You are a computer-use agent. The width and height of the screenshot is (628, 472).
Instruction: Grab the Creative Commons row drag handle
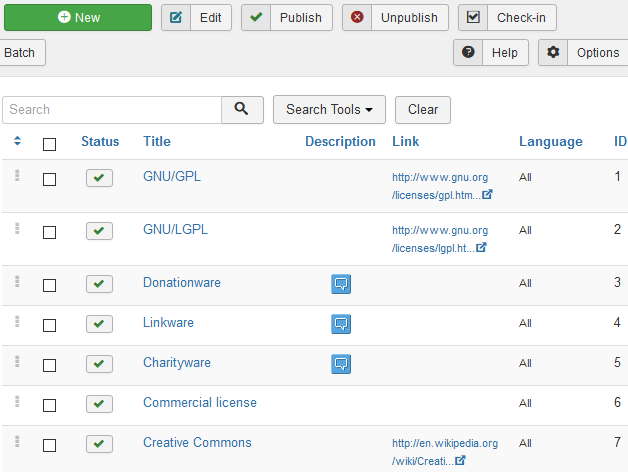click(17, 441)
